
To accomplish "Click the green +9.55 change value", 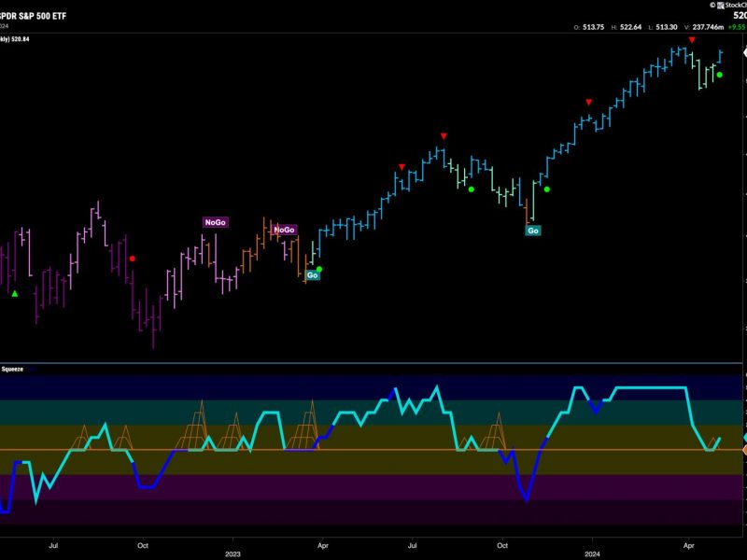I will 737,27.
